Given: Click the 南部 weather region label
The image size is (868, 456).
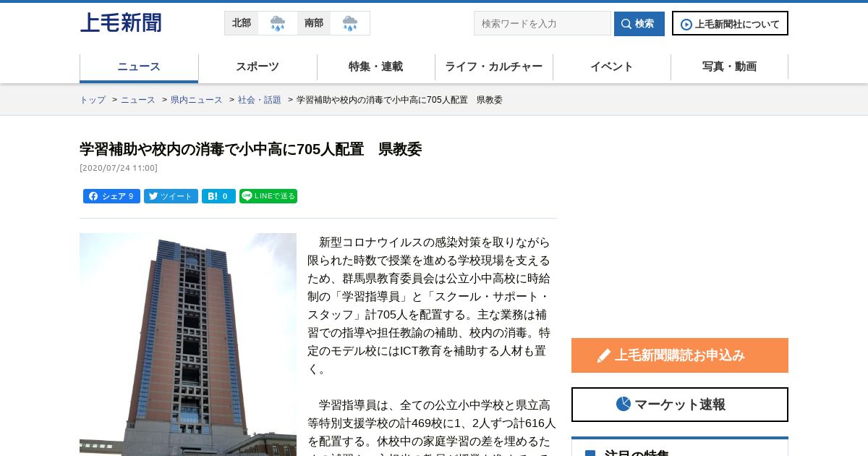Looking at the screenshot, I should coord(314,23).
